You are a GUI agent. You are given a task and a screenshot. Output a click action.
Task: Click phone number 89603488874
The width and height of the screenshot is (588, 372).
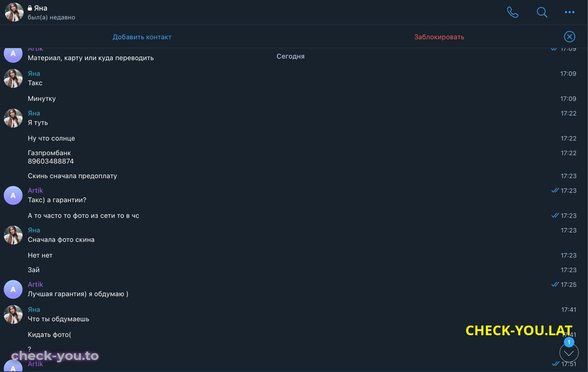51,161
